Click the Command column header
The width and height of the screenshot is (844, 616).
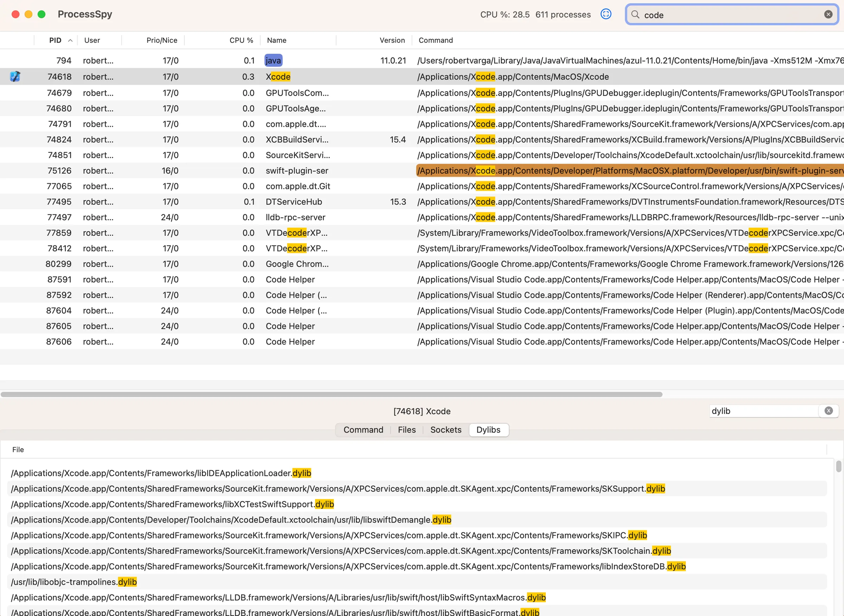(x=435, y=40)
